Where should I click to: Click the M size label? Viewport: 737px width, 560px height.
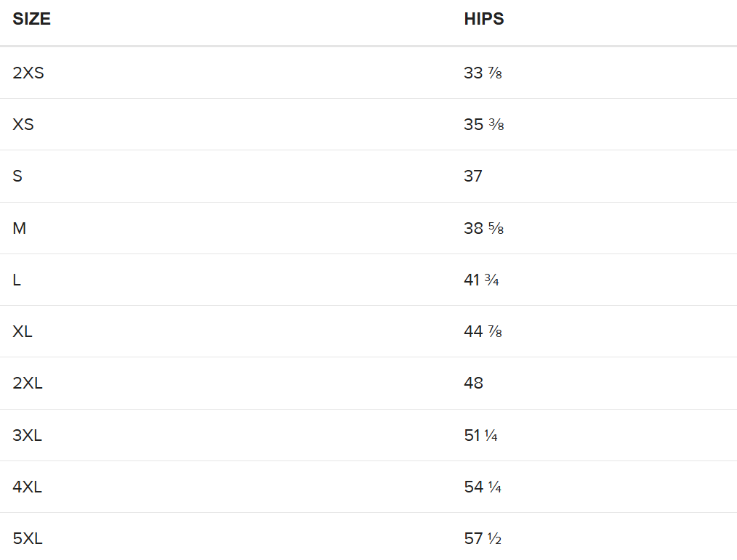point(20,228)
